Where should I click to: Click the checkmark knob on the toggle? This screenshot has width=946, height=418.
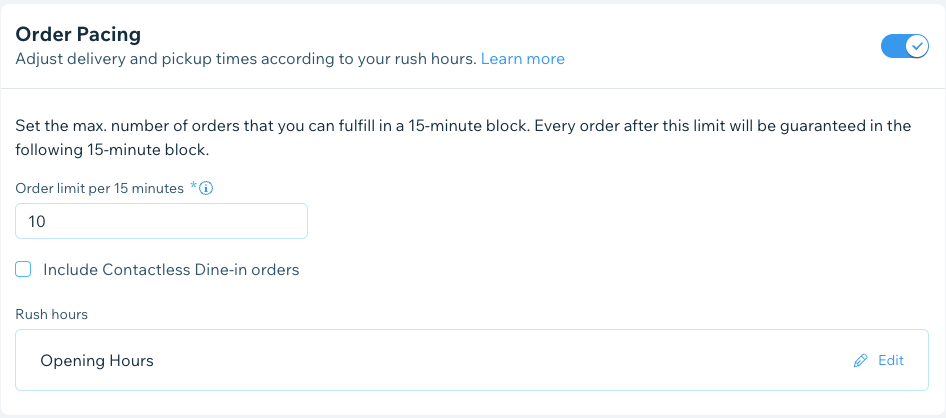917,46
